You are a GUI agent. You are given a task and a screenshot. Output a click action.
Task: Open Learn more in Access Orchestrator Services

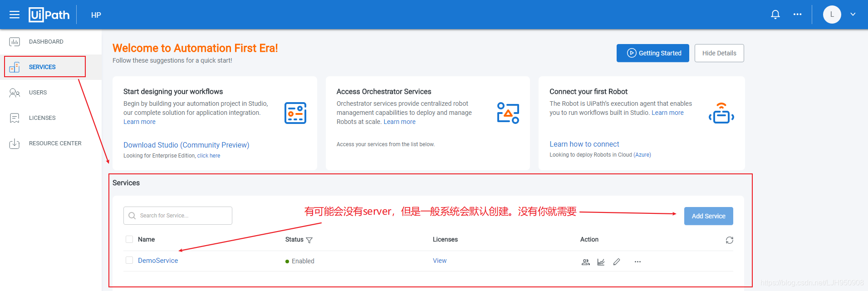pos(399,122)
